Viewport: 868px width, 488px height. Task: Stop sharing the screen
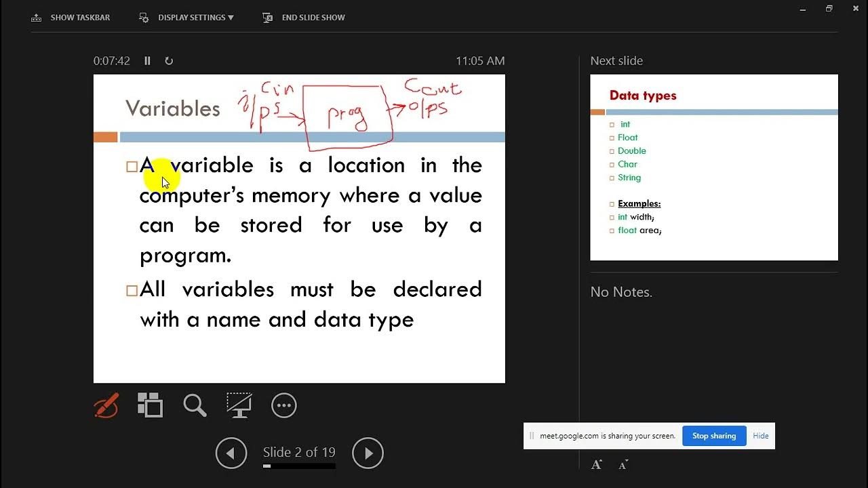point(714,436)
